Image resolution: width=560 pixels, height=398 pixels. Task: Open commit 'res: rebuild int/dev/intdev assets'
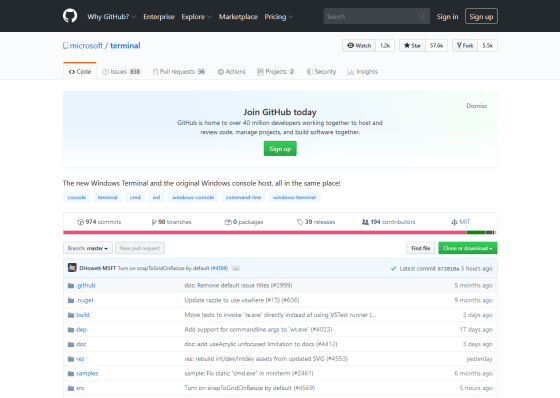[266, 359]
